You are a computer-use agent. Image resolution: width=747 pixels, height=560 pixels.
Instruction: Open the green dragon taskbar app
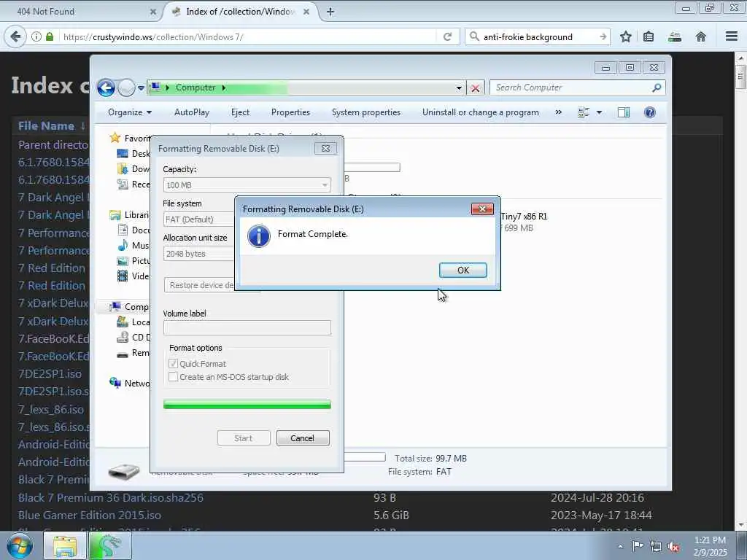tap(109, 546)
